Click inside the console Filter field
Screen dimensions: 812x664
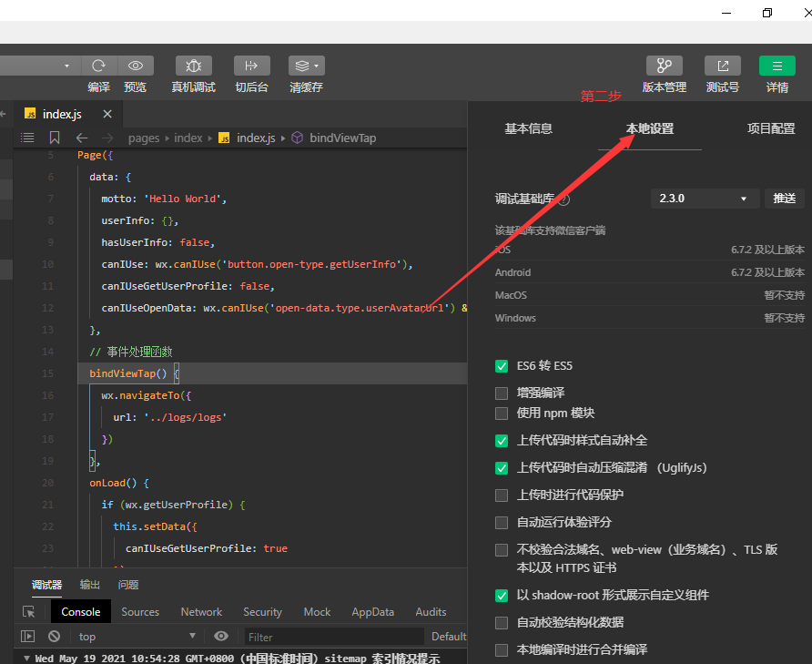333,637
